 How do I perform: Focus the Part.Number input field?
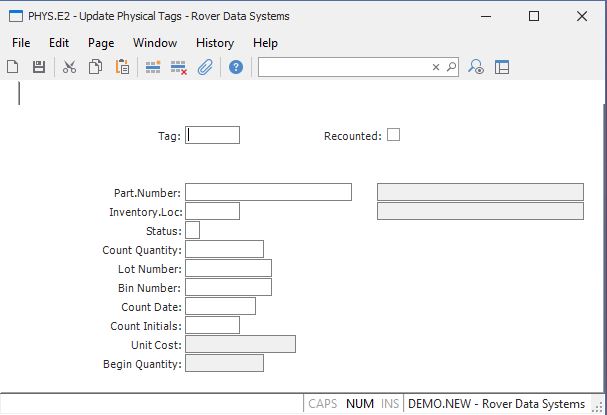[x=268, y=192]
